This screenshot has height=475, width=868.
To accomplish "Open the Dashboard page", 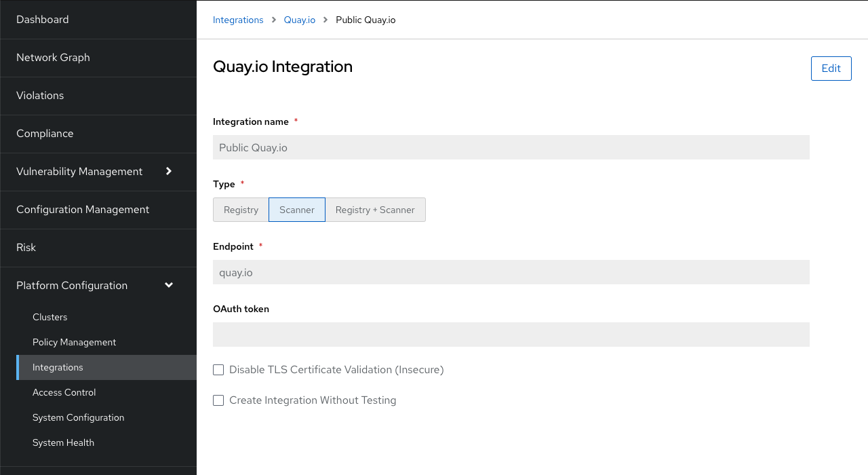I will (98, 20).
